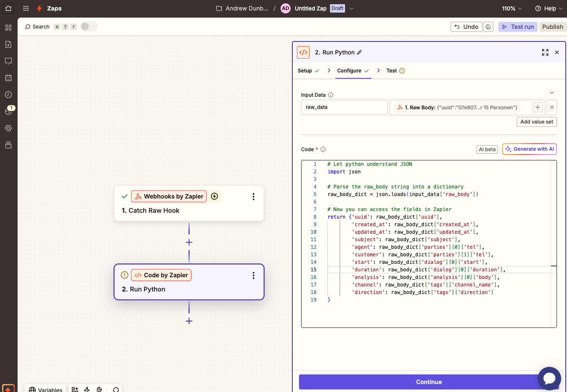This screenshot has width=567, height=392.
Task: Click the version history icon beside Undo
Action: click(488, 27)
